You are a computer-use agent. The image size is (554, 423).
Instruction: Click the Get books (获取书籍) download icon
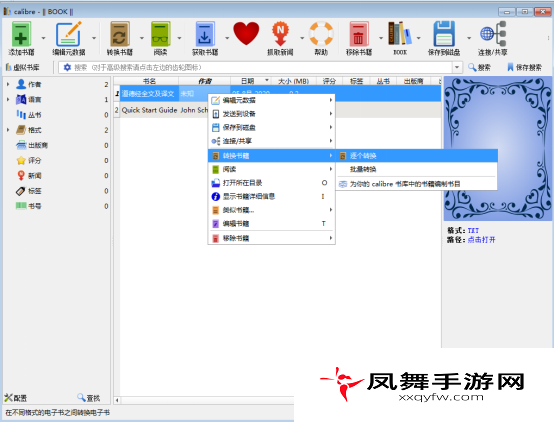(x=205, y=34)
